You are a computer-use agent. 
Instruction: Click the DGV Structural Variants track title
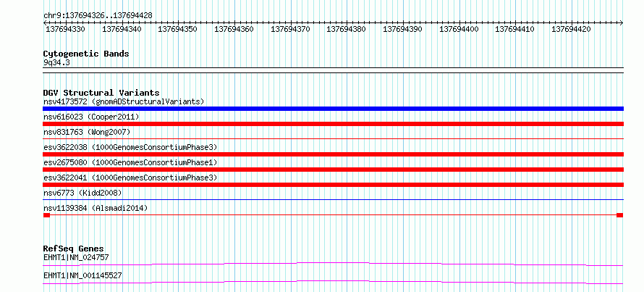[101, 93]
